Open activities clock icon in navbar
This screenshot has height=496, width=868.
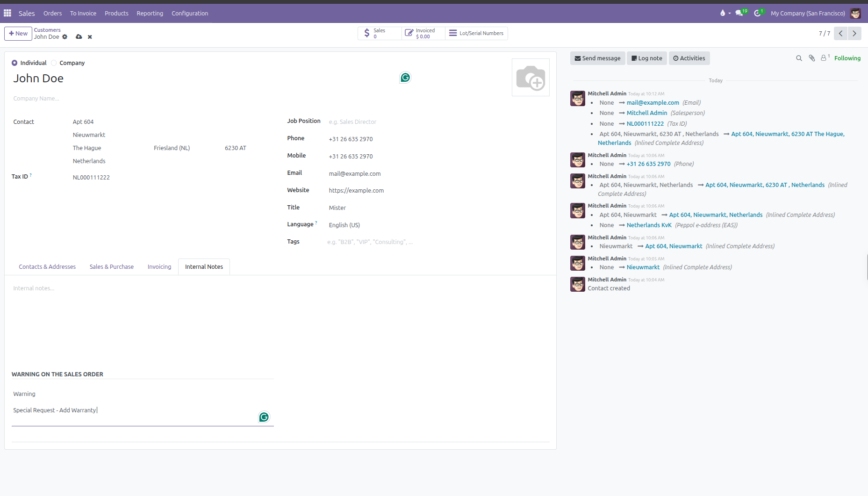point(758,13)
